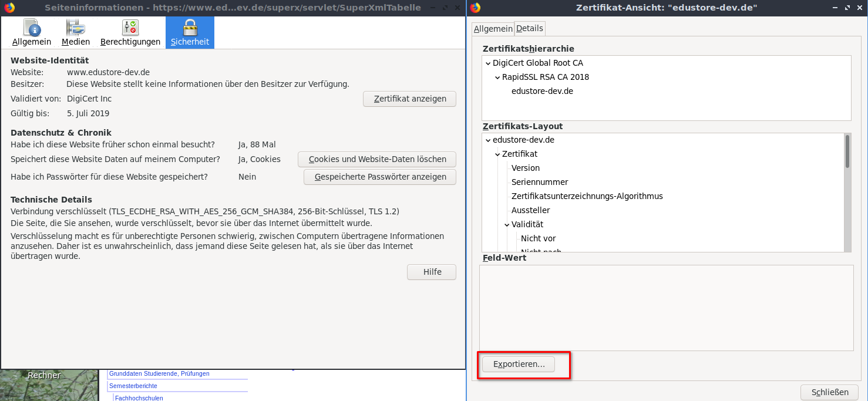Click Rechner desktop icon label

click(x=44, y=375)
